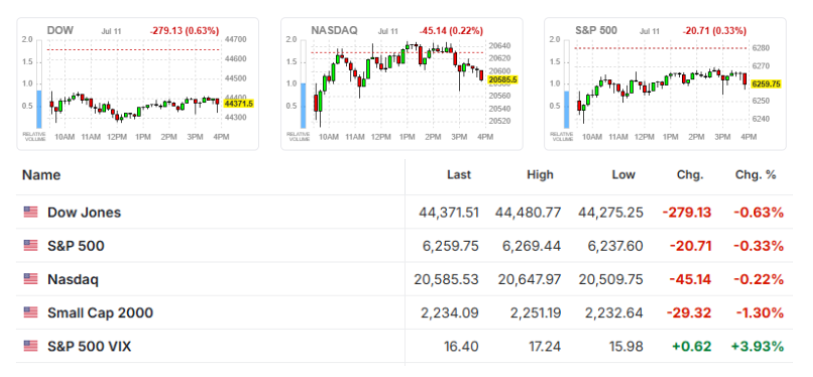The height and width of the screenshot is (377, 813).
Task: Click the Low column header
Action: tap(624, 175)
